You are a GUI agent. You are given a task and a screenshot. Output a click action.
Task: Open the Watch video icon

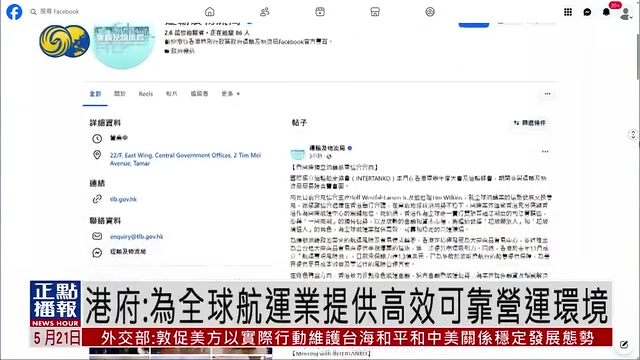(320, 12)
